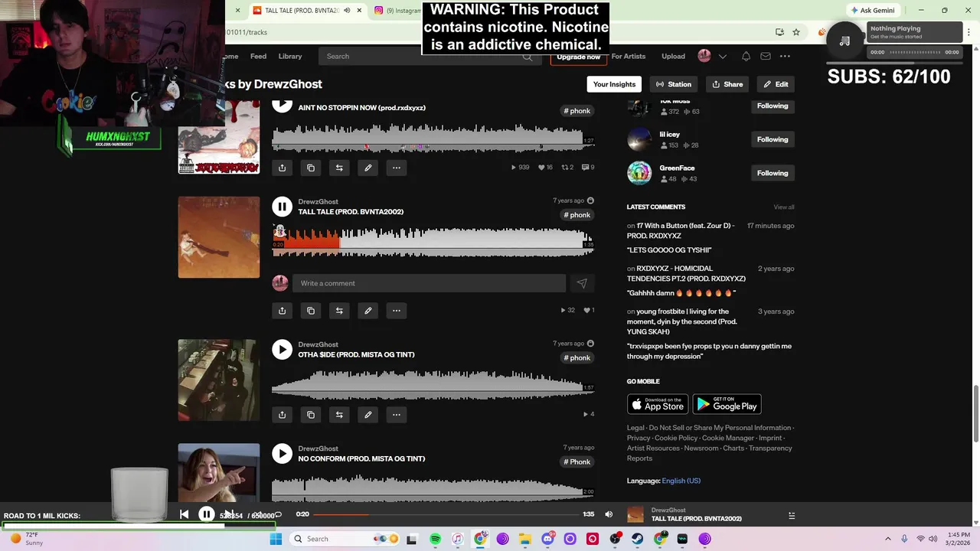The image size is (980, 551).
Task: Mute volume in bottom player bar
Action: [609, 514]
